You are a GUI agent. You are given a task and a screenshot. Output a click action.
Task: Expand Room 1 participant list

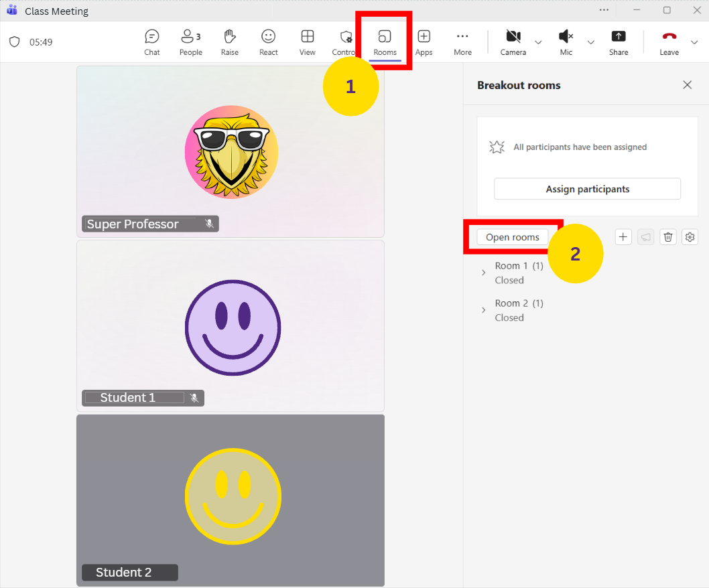[484, 273]
